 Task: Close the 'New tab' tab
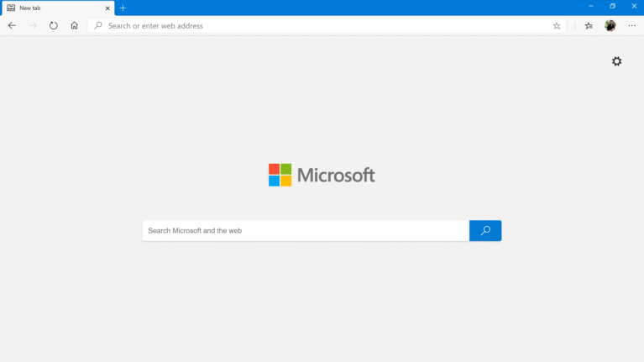(107, 8)
